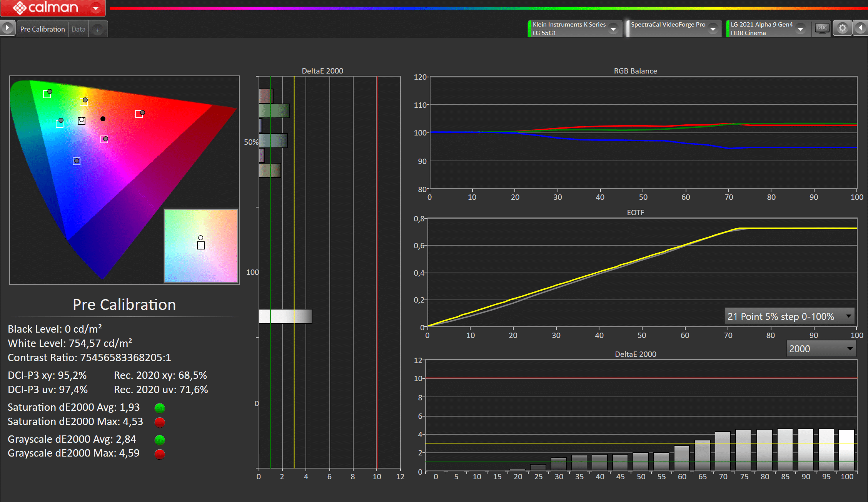The image size is (868, 502).
Task: Click the white point inset thumbnail
Action: [201, 246]
